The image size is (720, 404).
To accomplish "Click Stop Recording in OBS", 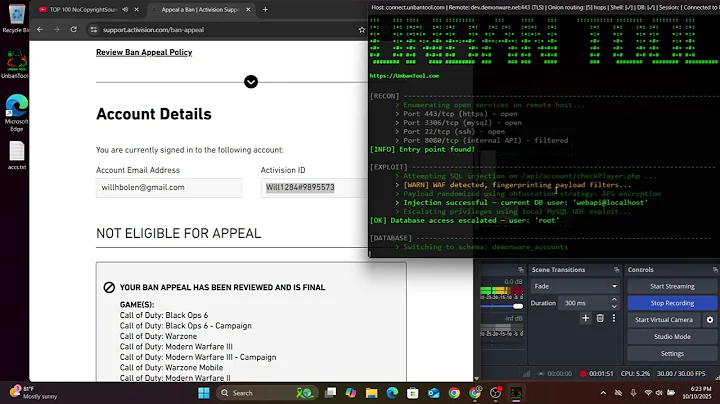I will 672,303.
